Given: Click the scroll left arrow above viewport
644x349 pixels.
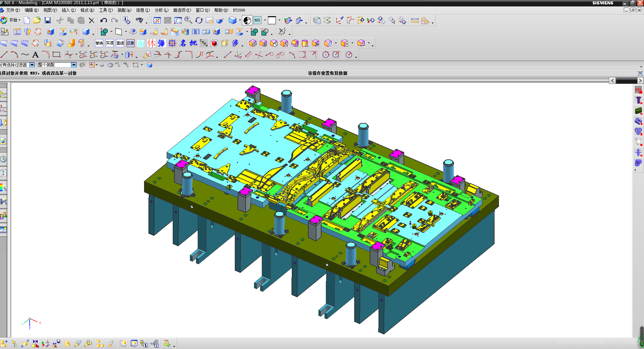Looking at the screenshot, I should click(x=612, y=81).
